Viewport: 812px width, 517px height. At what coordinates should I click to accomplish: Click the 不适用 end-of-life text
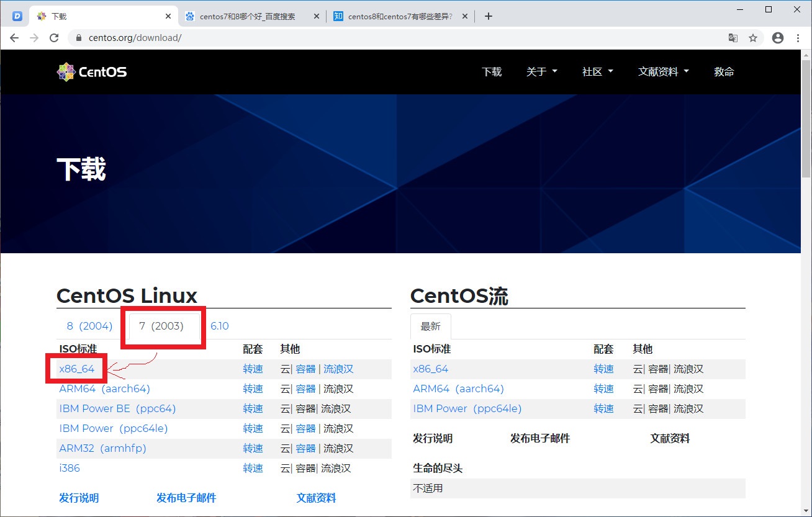(x=428, y=488)
